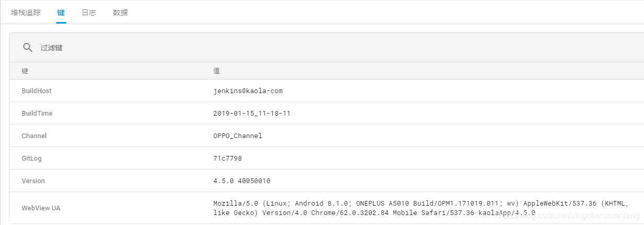Click the 键 column header
Screen dimensions: 644x225
pos(25,71)
